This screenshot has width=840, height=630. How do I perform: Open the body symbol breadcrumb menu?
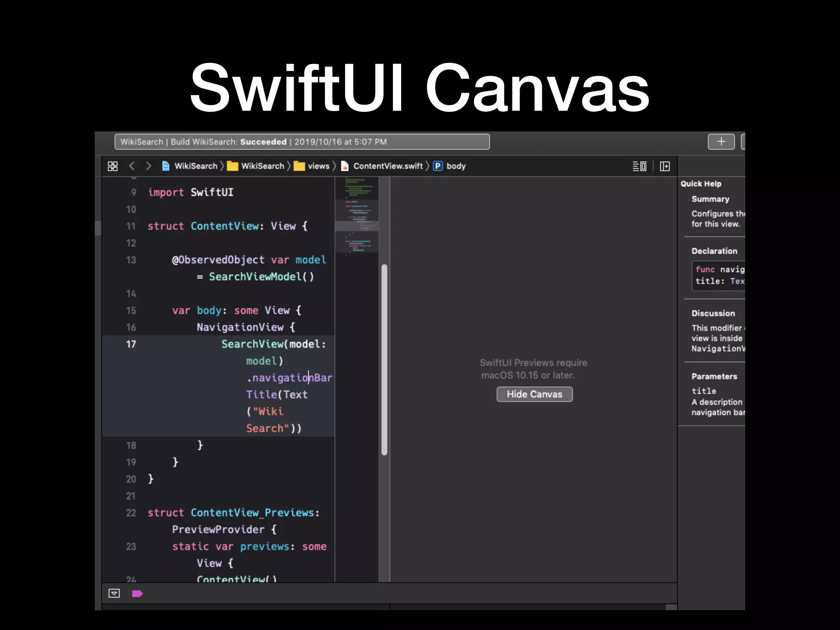click(x=456, y=166)
